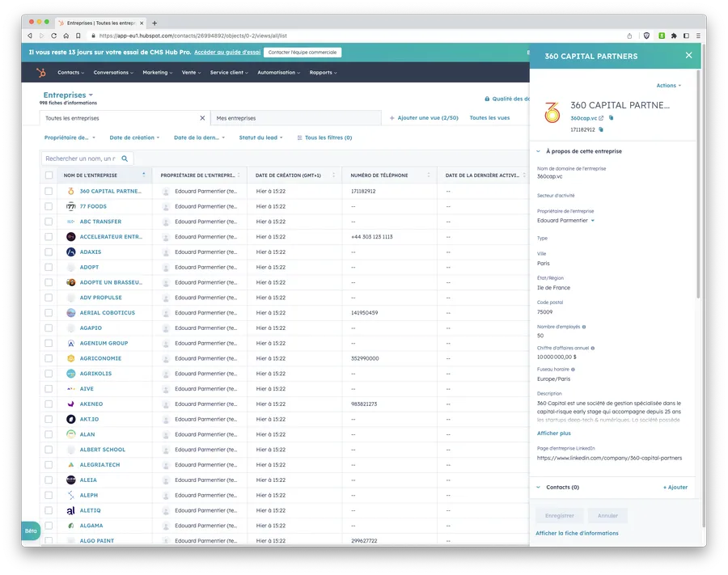Click the browser home icon
This screenshot has height=575, width=728.
[66, 36]
